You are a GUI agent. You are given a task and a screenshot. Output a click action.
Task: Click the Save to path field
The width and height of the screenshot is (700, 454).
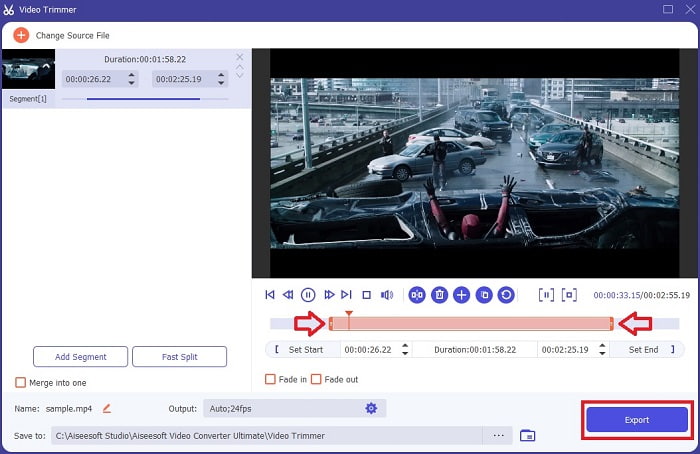pyautogui.click(x=267, y=436)
